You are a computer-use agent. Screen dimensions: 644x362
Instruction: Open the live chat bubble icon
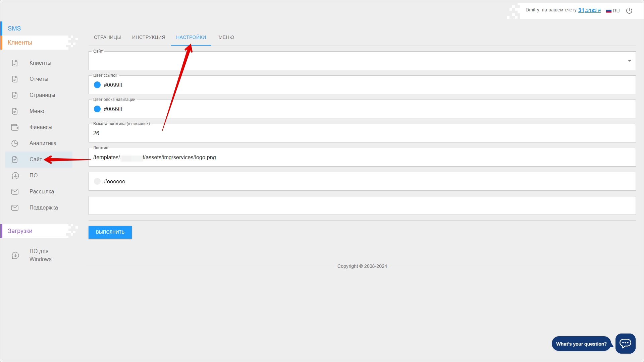tap(625, 343)
